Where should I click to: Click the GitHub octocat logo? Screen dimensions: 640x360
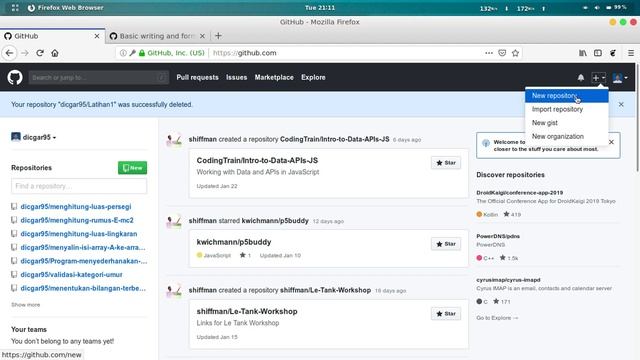pyautogui.click(x=15, y=77)
